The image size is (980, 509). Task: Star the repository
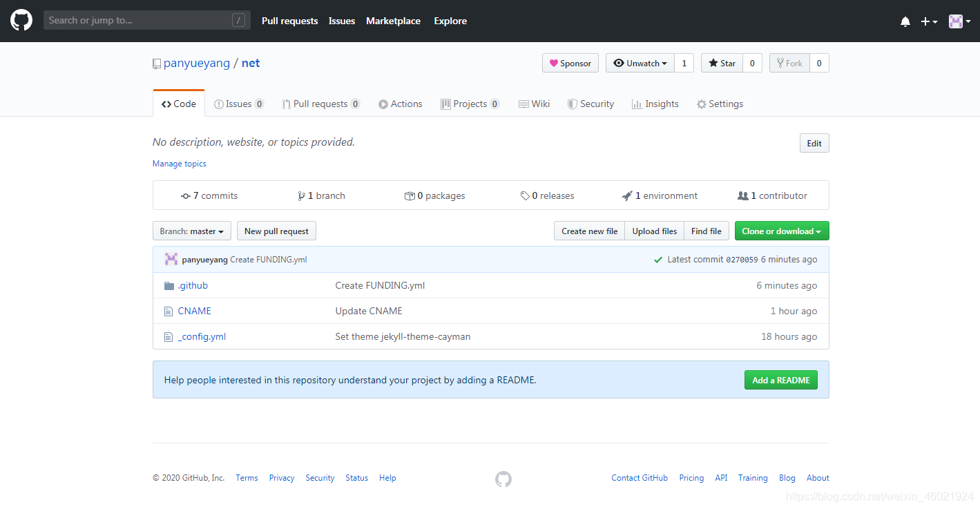pos(722,63)
